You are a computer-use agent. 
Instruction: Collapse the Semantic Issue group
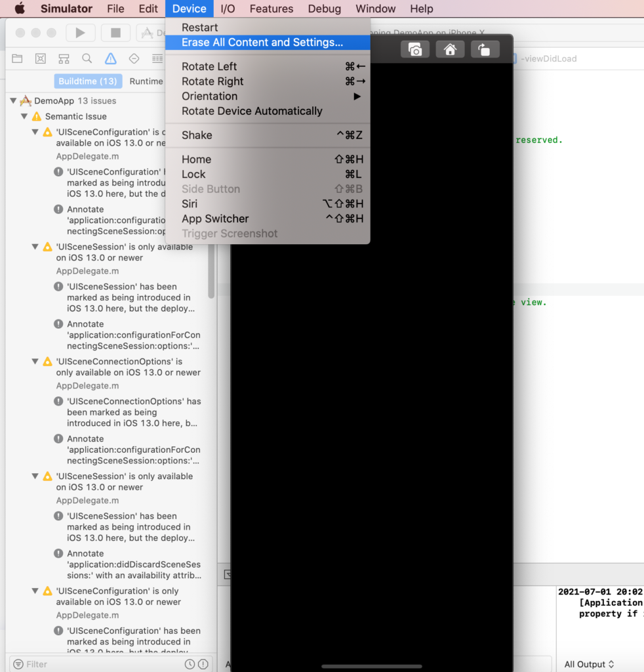click(x=24, y=116)
